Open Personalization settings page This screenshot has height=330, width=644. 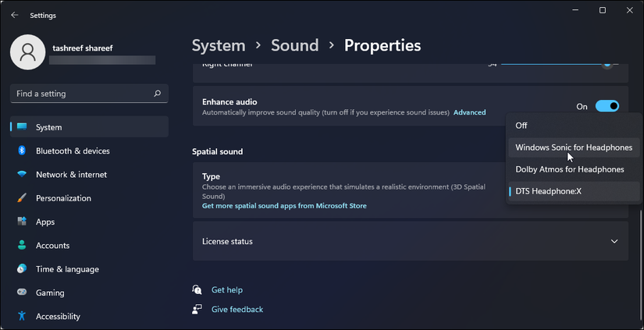[x=63, y=198]
